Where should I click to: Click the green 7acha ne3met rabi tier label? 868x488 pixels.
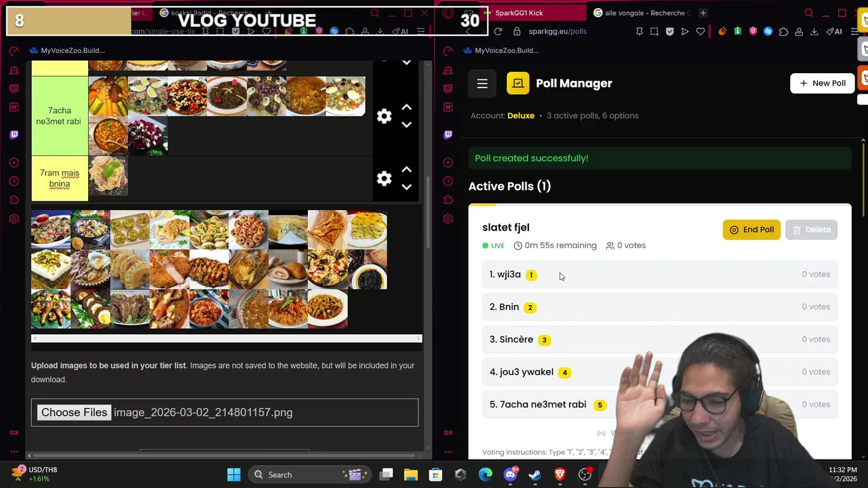click(x=60, y=116)
